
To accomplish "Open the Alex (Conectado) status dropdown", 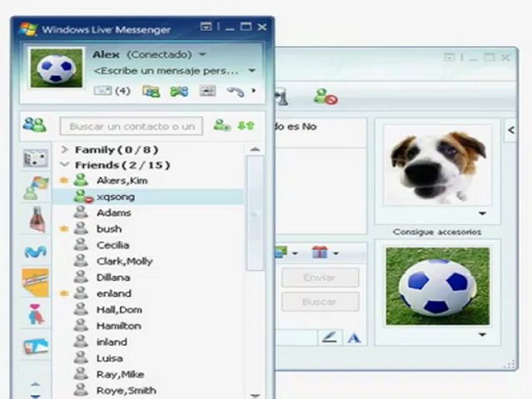I will (202, 54).
